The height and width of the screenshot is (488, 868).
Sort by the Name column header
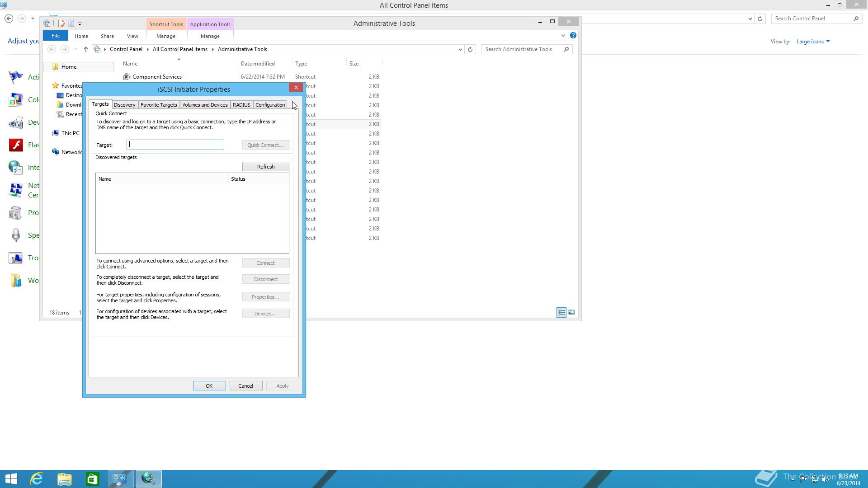[179, 64]
